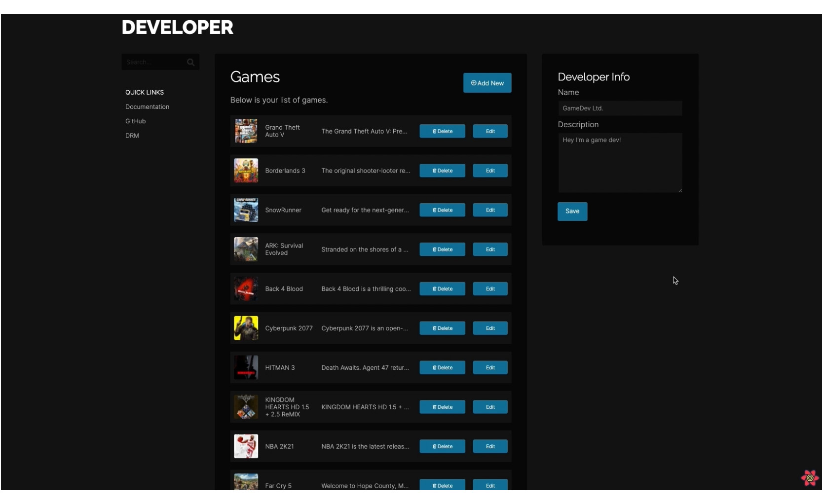
Task: Open the Documentation quick link
Action: tap(147, 107)
